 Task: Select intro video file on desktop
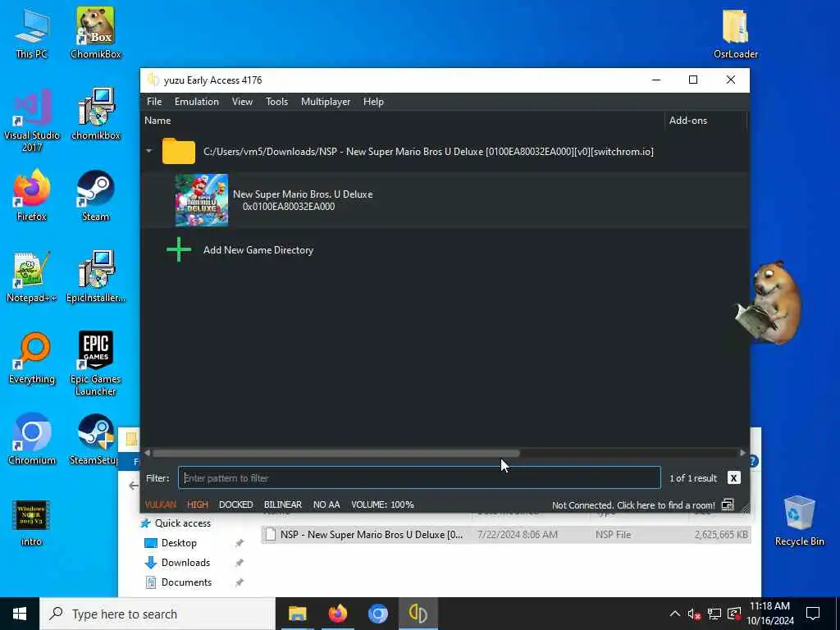click(31, 523)
